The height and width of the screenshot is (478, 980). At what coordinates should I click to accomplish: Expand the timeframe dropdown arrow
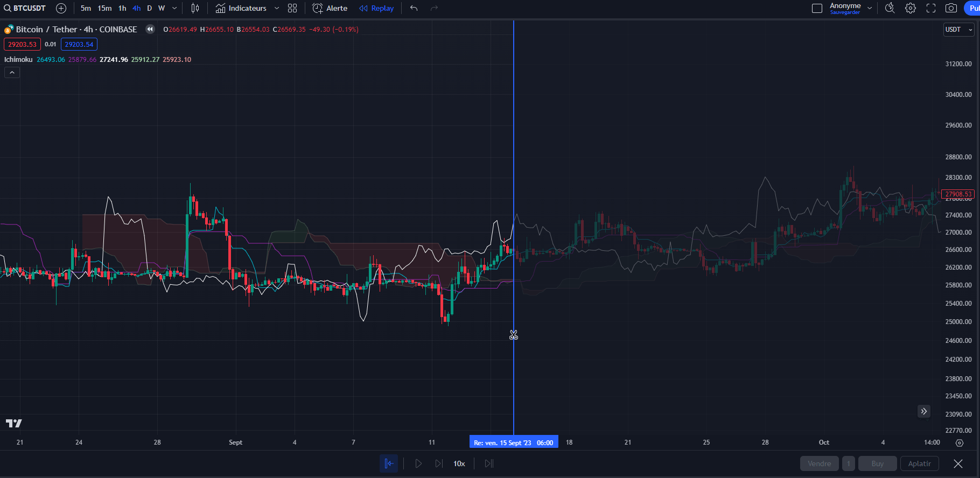tap(174, 8)
